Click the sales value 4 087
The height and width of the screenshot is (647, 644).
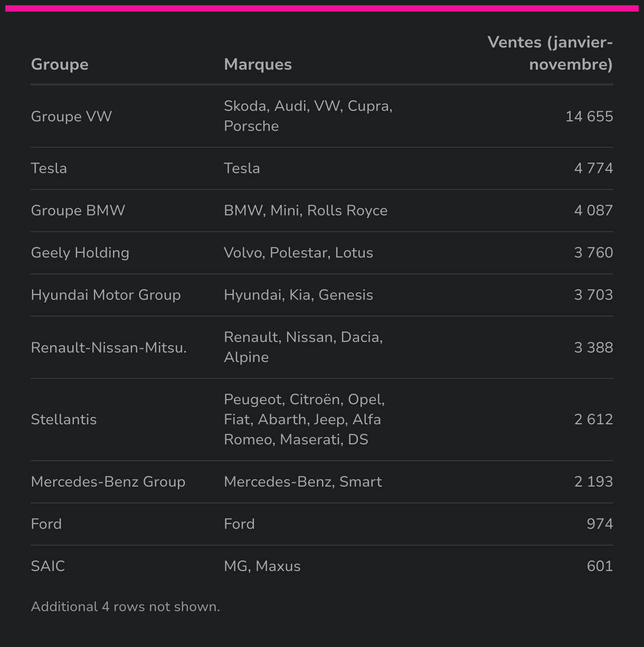(593, 211)
